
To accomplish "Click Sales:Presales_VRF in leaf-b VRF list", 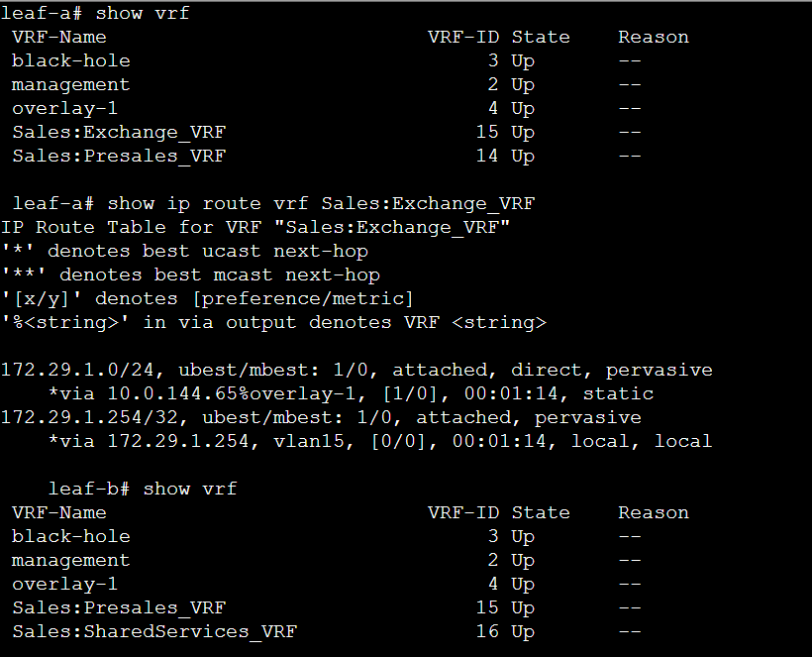I will click(119, 607).
